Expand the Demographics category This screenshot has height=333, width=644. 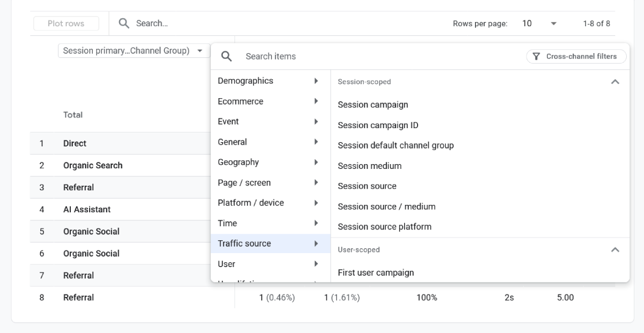270,81
